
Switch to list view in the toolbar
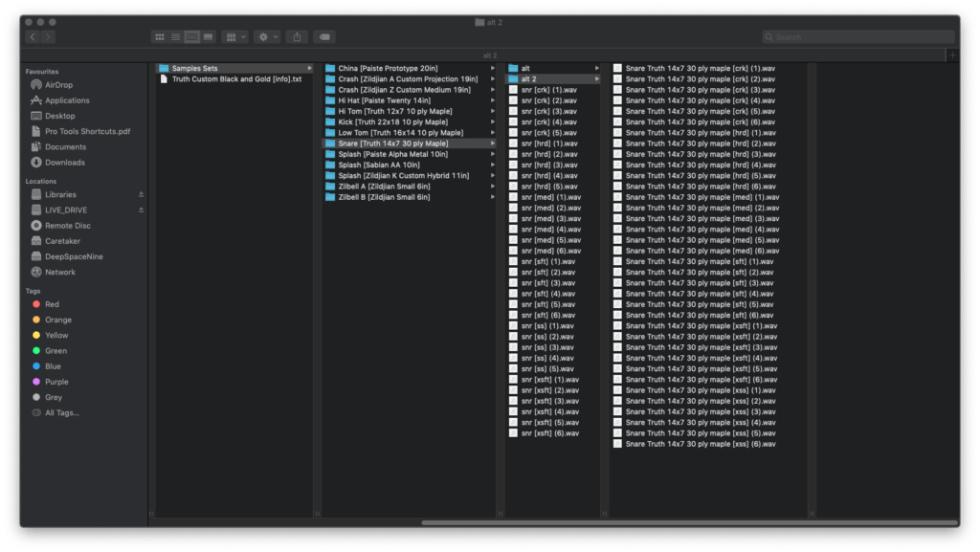click(x=176, y=36)
